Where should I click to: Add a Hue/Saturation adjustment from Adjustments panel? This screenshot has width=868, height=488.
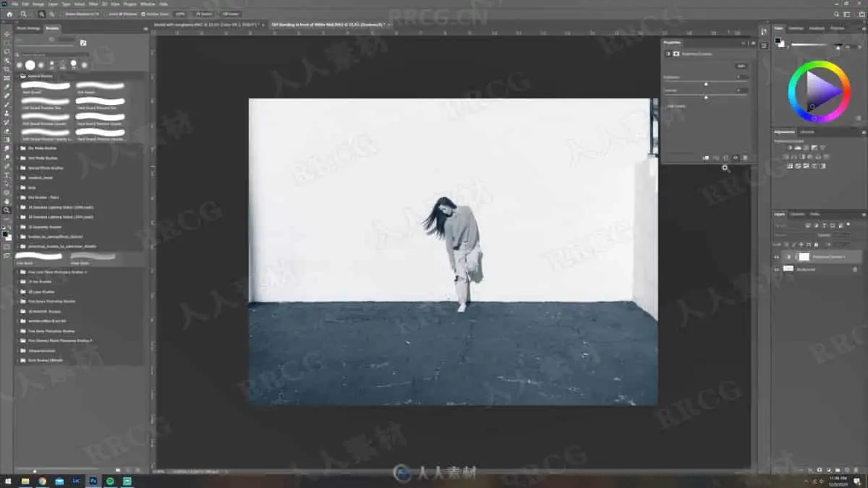point(786,157)
